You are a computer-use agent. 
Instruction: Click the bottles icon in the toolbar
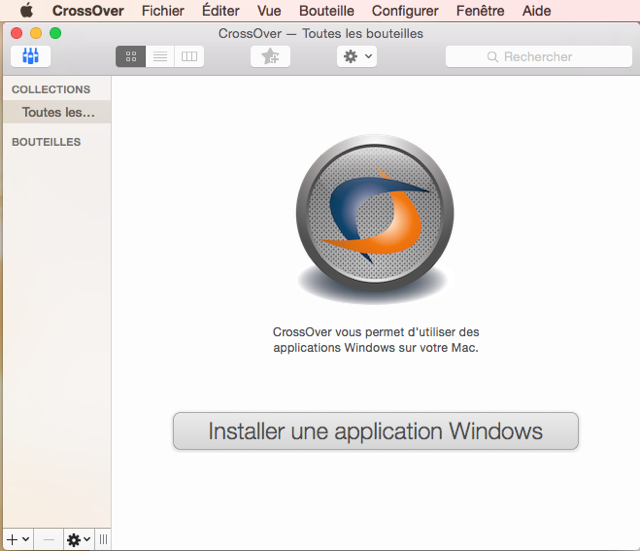(x=31, y=56)
